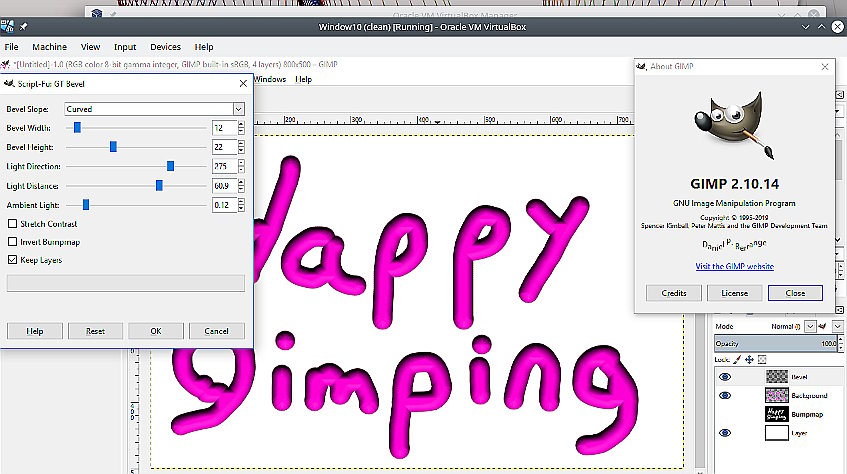This screenshot has height=474, width=847.
Task: Enable the Stretch Contrast checkbox
Action: pyautogui.click(x=12, y=223)
